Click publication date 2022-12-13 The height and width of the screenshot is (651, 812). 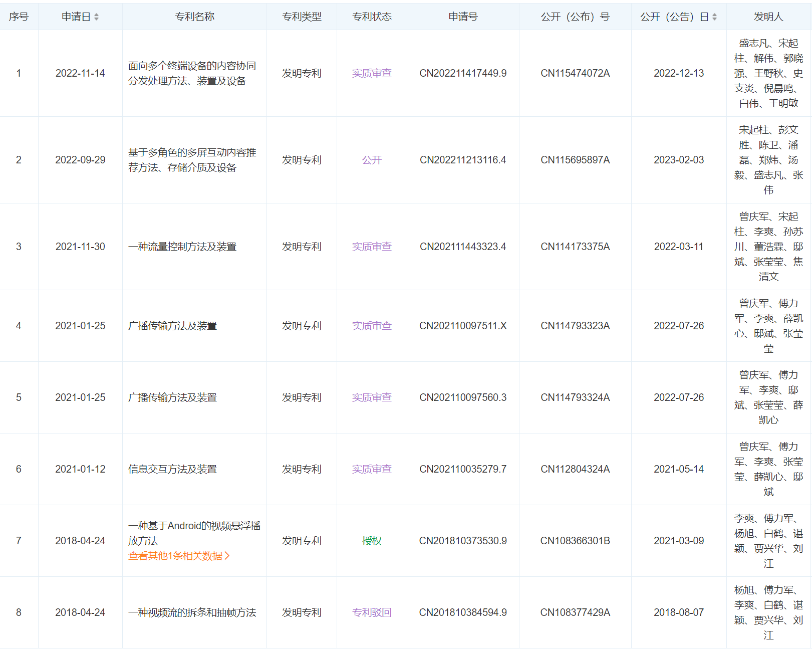(x=679, y=73)
